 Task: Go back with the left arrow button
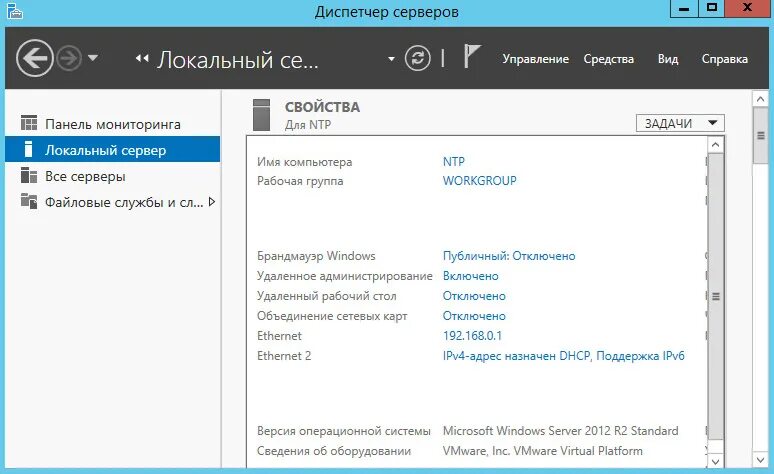35,58
